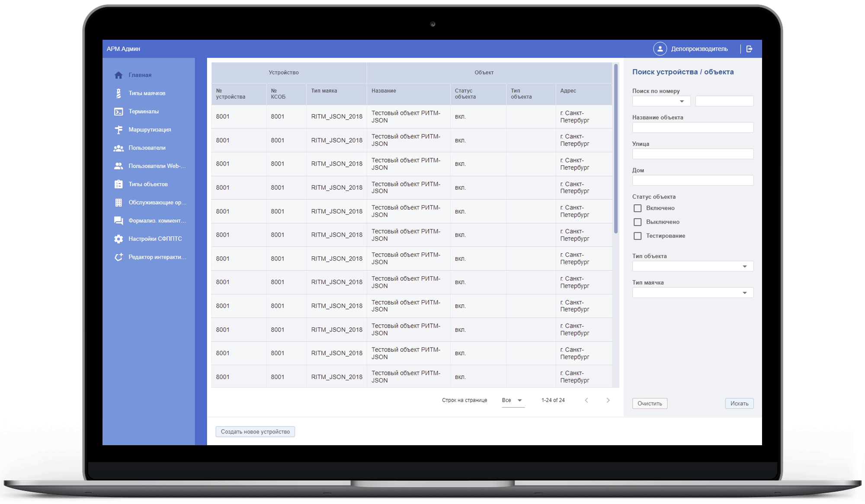Click Создать новое устройство button
This screenshot has height=504, width=865.
click(255, 432)
